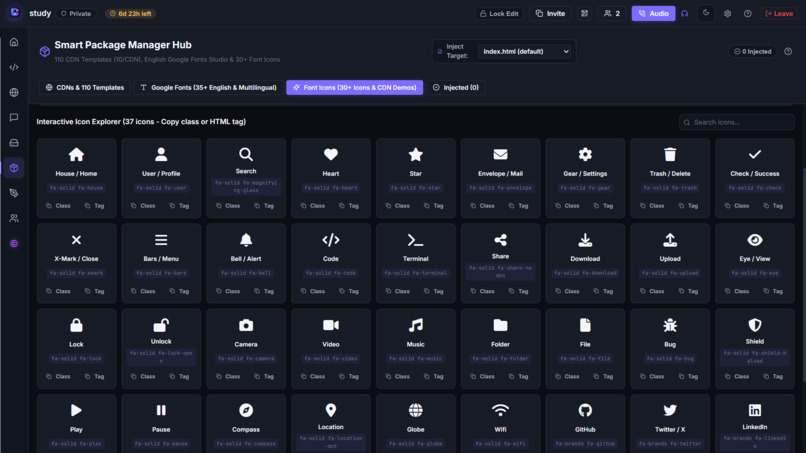Click the Invite button
This screenshot has width=806, height=453.
[x=551, y=14]
